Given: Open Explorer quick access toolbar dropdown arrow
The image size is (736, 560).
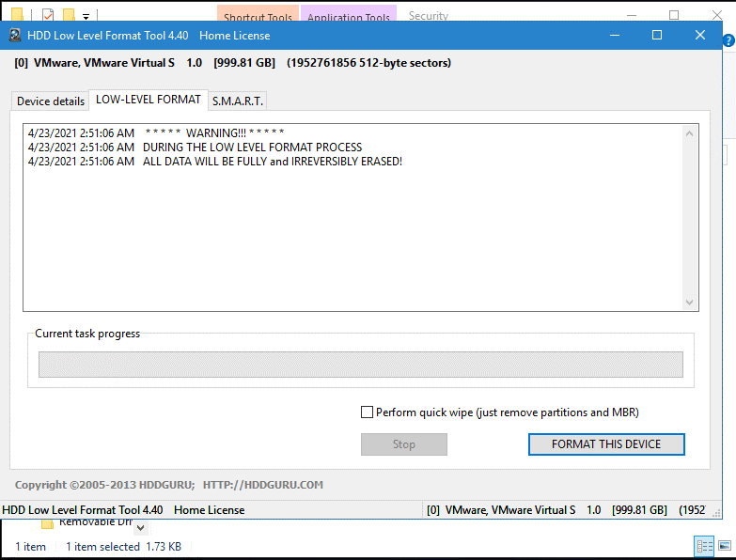Looking at the screenshot, I should point(86,17).
